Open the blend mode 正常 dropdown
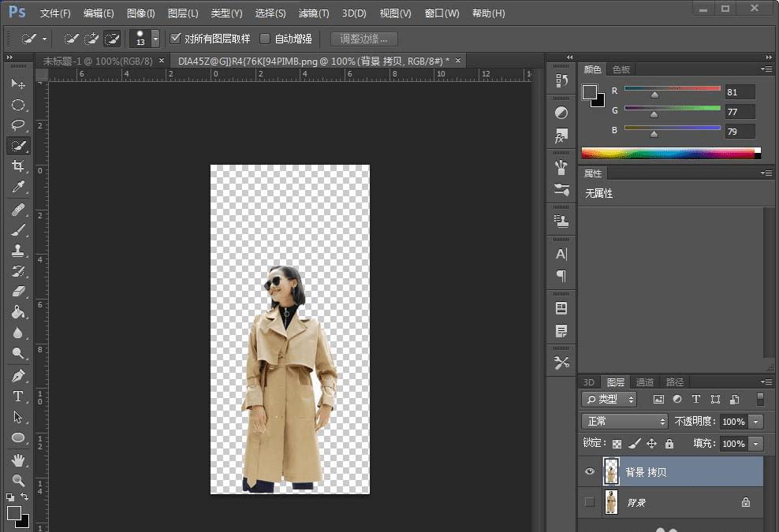 tap(624, 422)
